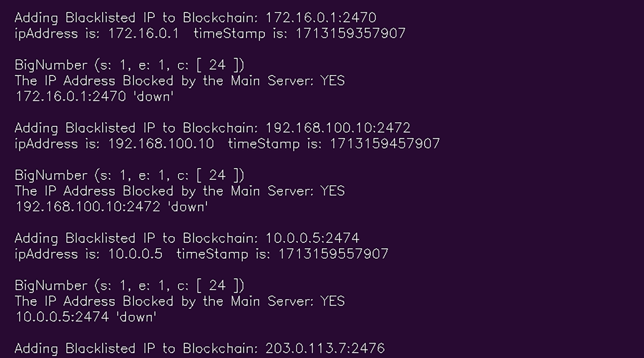644x358 pixels.
Task: Click the 10.0.0.5:2474 'down' status line
Action: [86, 317]
